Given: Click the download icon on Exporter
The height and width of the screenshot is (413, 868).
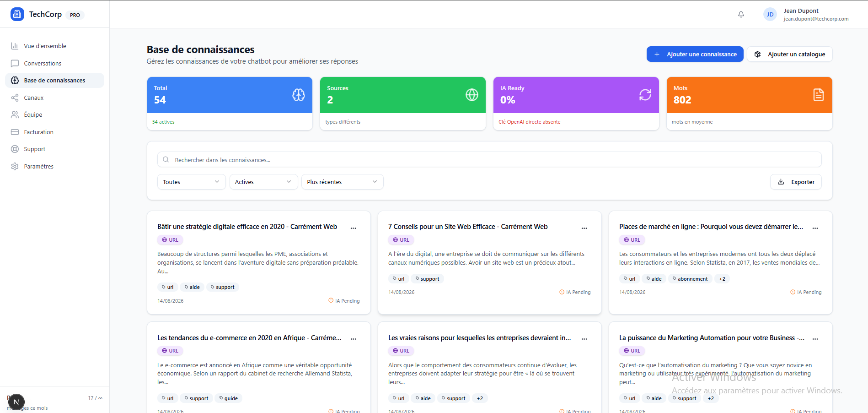Looking at the screenshot, I should [x=781, y=181].
